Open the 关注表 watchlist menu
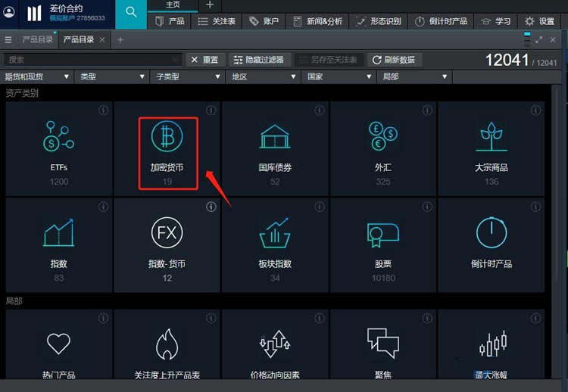The image size is (568, 392). coord(217,21)
